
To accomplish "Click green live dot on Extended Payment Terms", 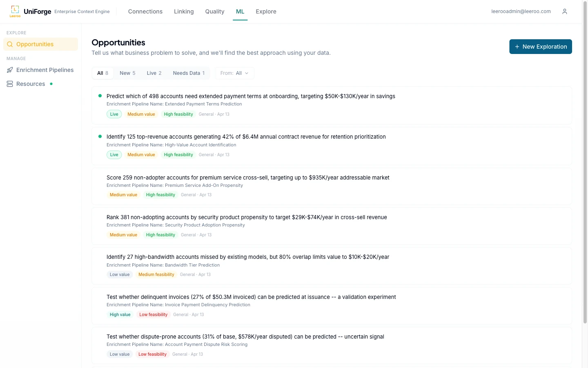I will click(100, 96).
